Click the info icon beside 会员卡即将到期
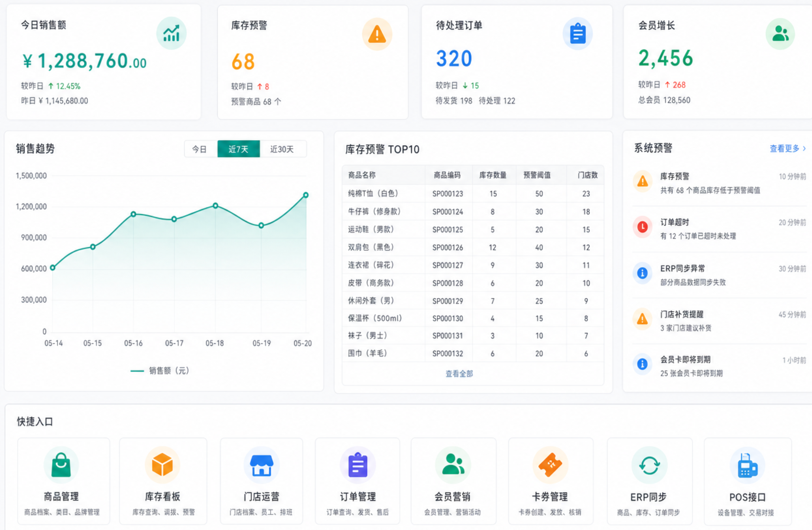 643,364
